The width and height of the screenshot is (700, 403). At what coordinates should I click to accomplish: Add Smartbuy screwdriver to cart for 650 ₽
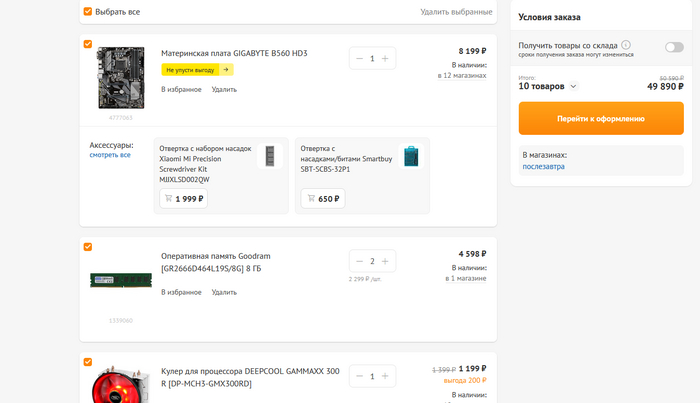tap(324, 198)
